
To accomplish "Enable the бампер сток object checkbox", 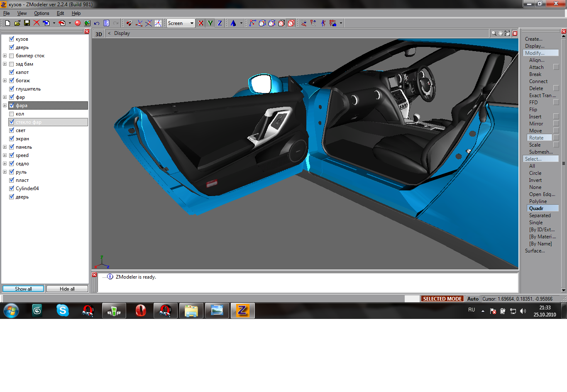I will tap(12, 56).
